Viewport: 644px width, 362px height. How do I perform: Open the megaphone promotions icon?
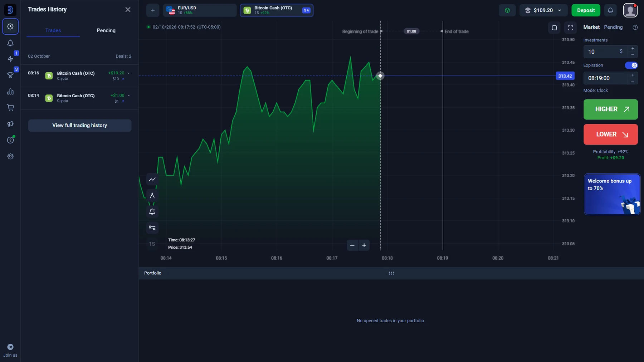pos(10,124)
